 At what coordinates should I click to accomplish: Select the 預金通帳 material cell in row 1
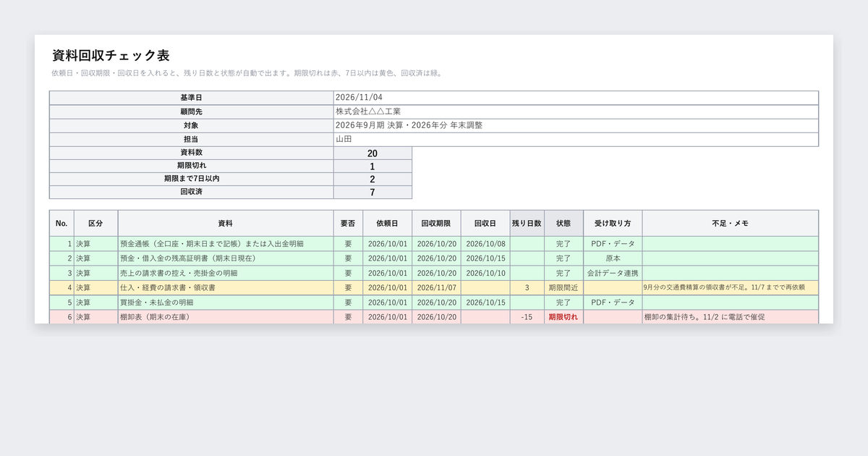tap(226, 244)
